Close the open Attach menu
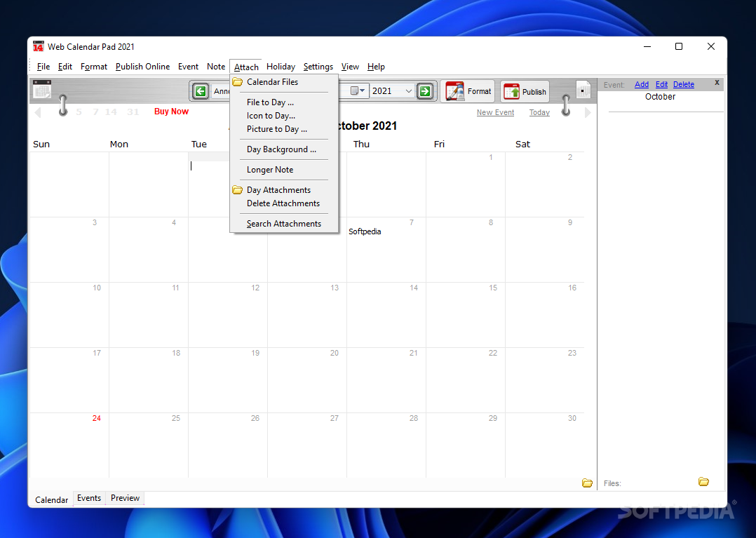Image resolution: width=756 pixels, height=538 pixels. [x=246, y=67]
